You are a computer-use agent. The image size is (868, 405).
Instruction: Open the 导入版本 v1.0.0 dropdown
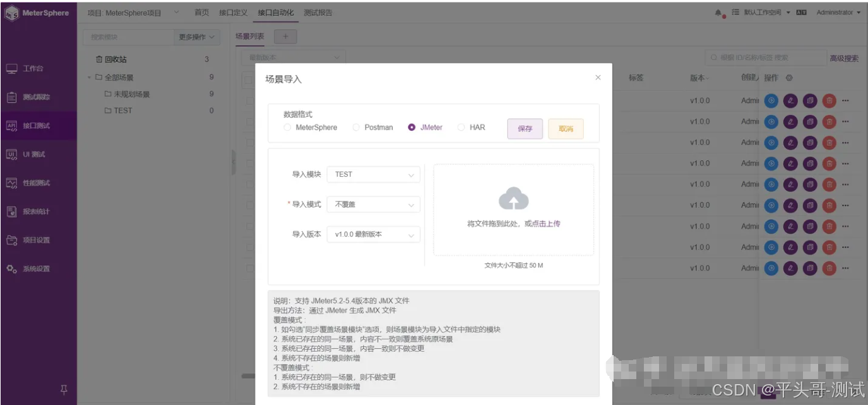[373, 234]
